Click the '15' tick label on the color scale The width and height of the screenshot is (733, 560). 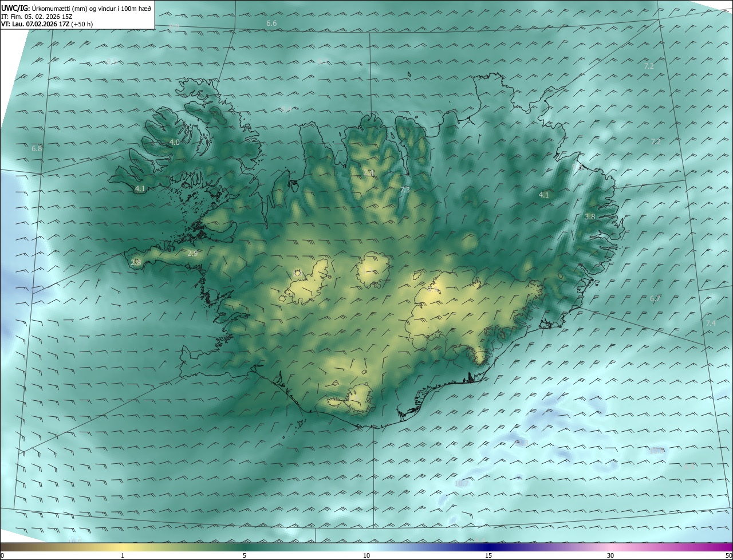point(488,555)
